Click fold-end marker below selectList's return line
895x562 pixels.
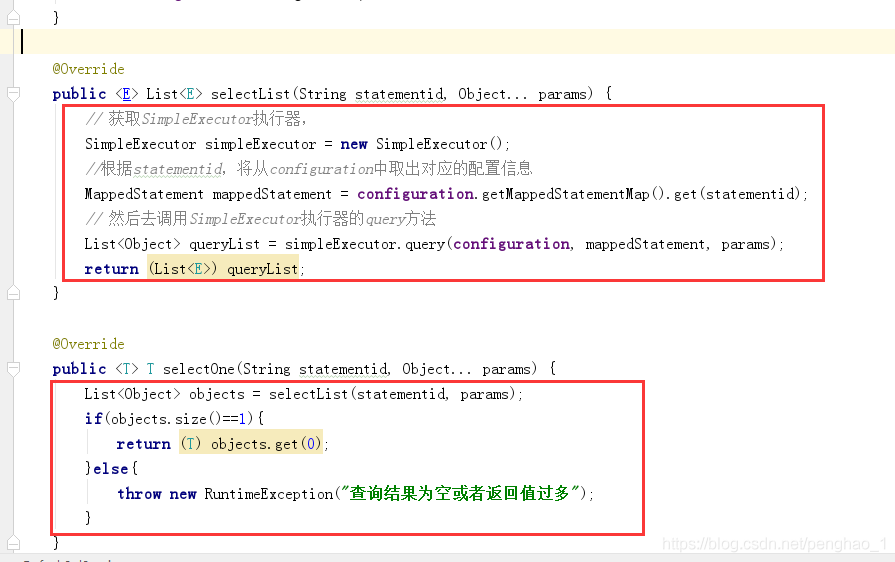pos(13,293)
